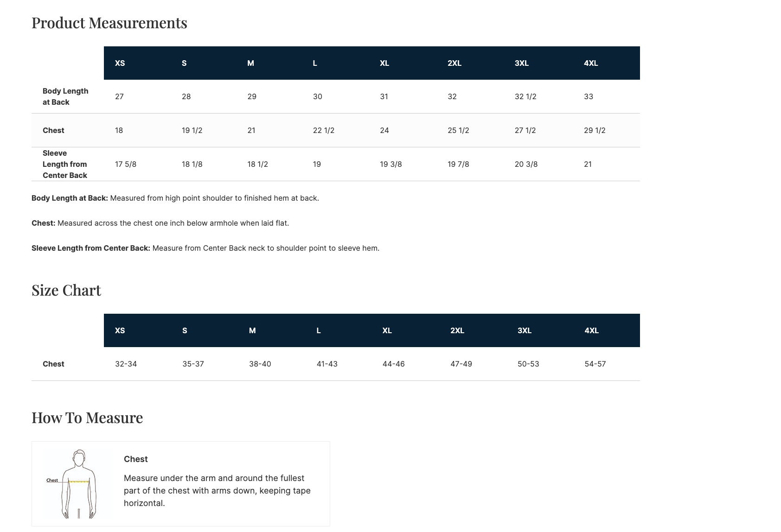
Task: Click the Body Length at Back row label
Action: tap(65, 96)
